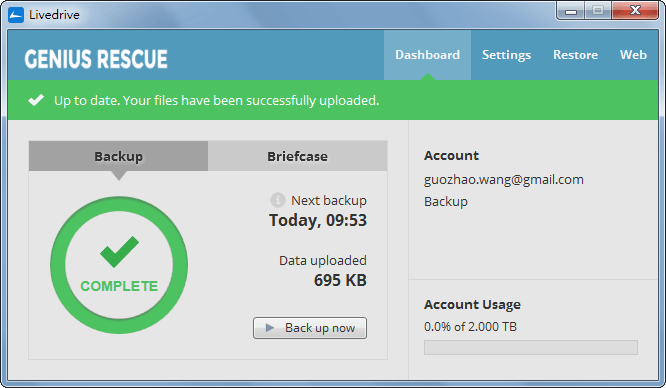Click the GENIUS RESCUE logo
This screenshot has width=666, height=388.
click(x=96, y=59)
